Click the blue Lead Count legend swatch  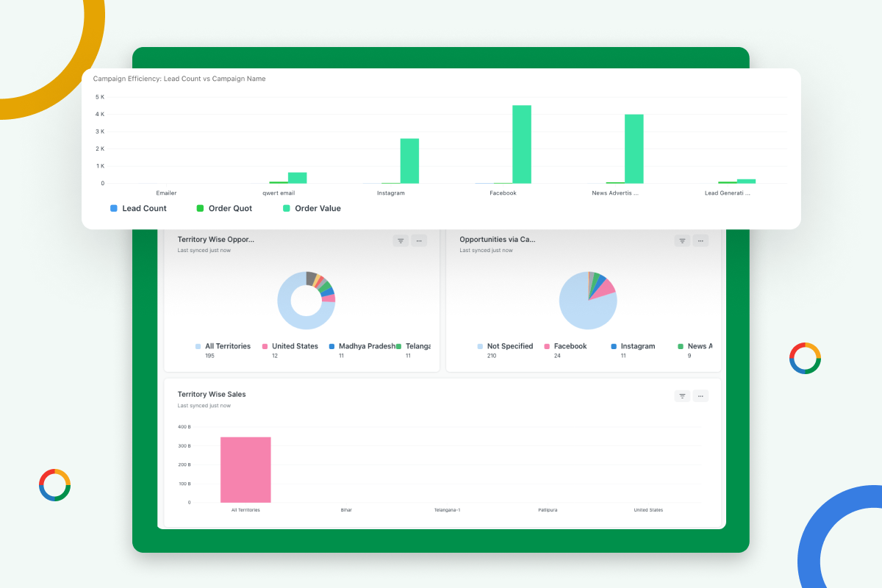pyautogui.click(x=114, y=209)
